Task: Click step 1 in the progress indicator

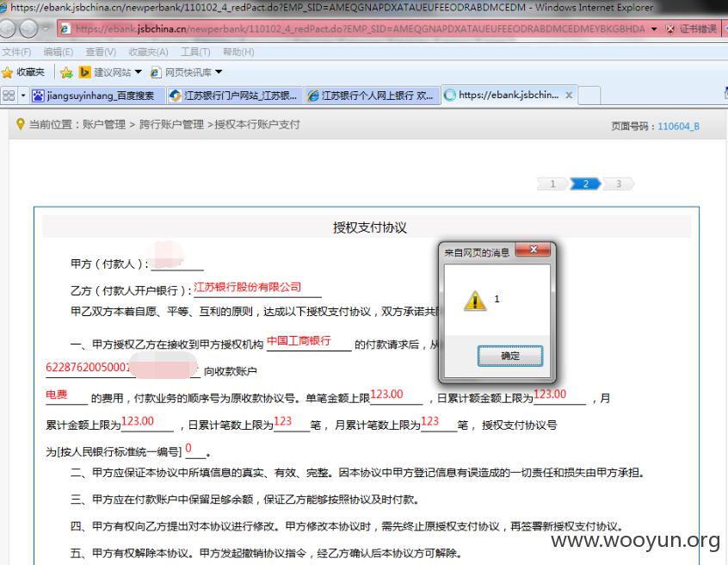Action: point(552,184)
